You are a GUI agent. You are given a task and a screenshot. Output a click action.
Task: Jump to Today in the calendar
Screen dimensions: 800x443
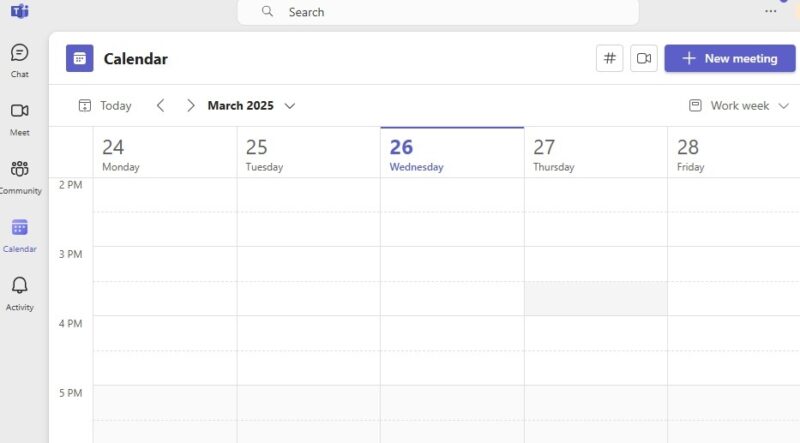105,106
